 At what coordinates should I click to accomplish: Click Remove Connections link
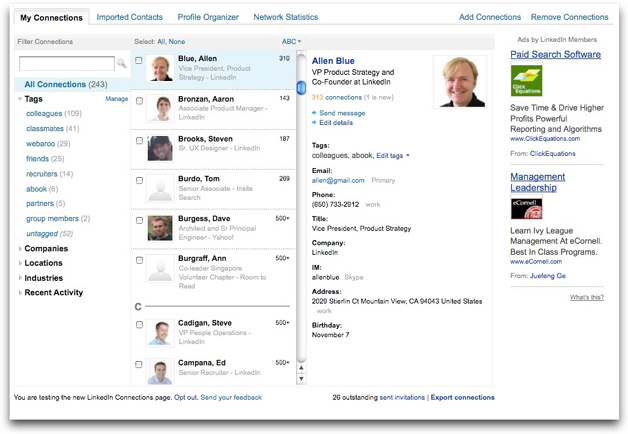[570, 17]
